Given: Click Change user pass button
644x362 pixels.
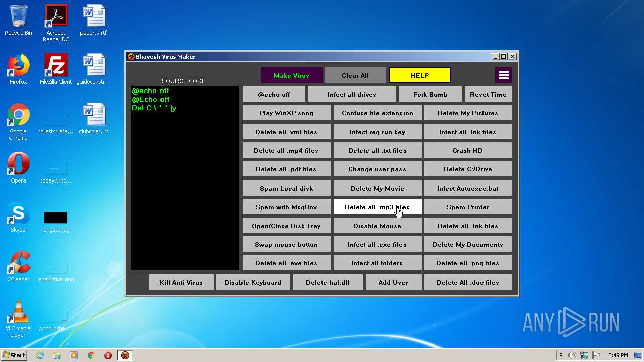Looking at the screenshot, I should click(377, 169).
